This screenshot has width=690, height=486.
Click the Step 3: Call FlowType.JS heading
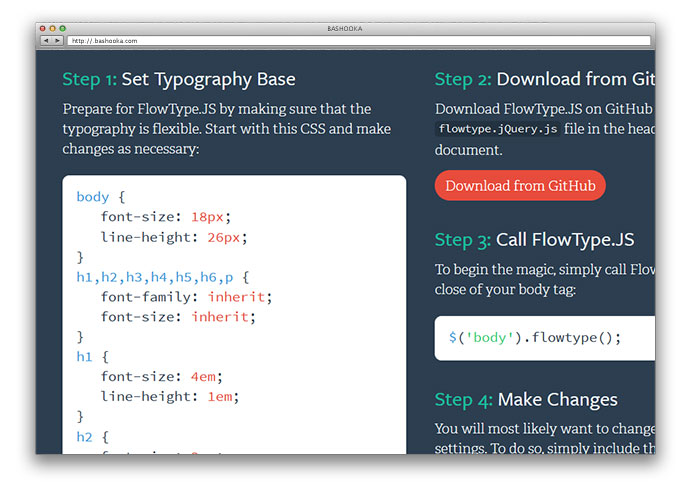534,240
